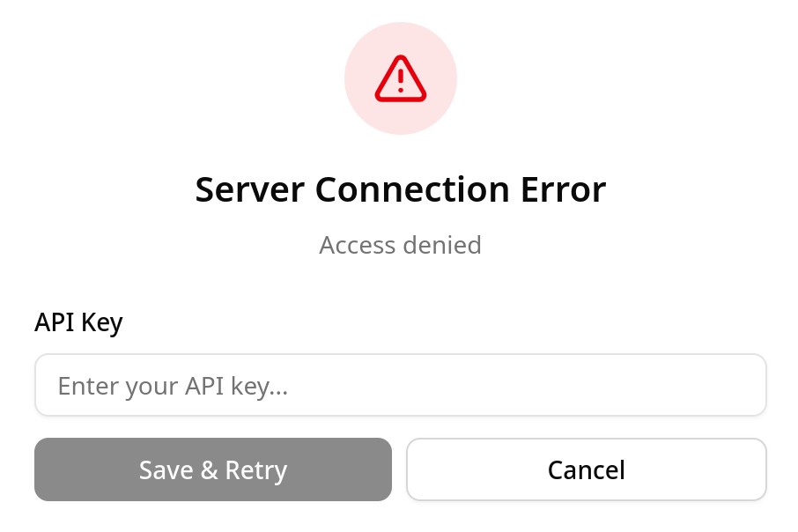Hit the gray Save & Retry button

click(213, 469)
